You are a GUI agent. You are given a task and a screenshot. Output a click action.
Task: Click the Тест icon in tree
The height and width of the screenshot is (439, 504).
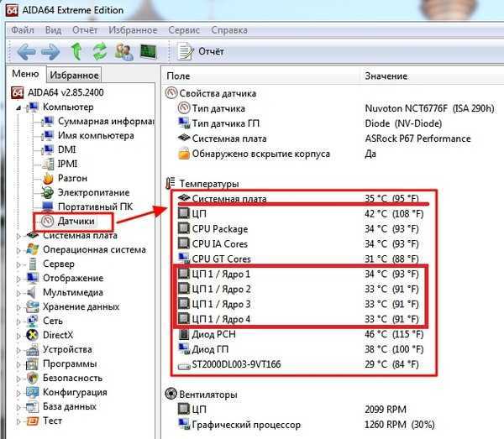point(32,421)
